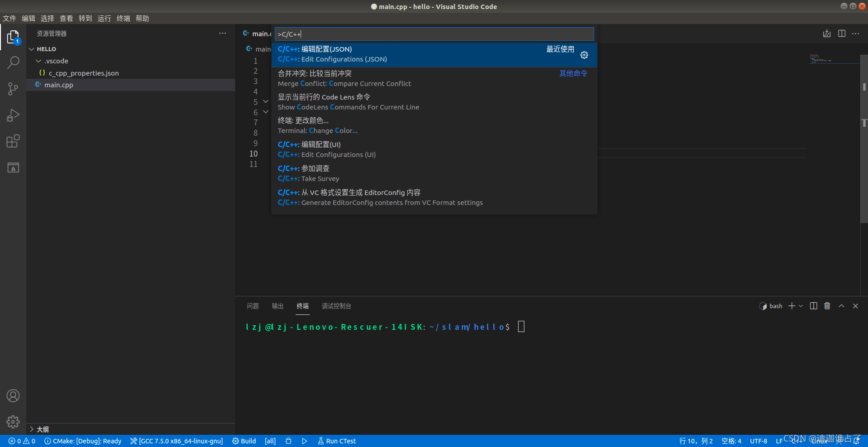Click the editor minimap preview
Screen dimensions: 868x447
(x=834, y=59)
